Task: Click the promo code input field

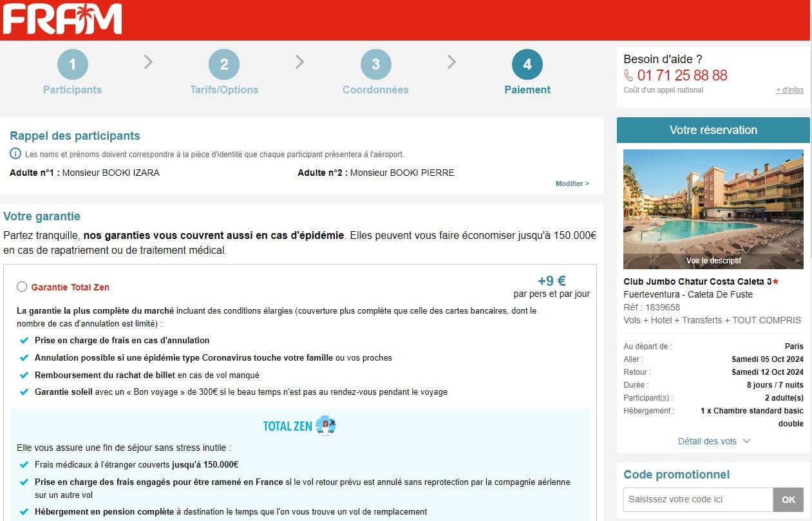Action: click(x=698, y=499)
